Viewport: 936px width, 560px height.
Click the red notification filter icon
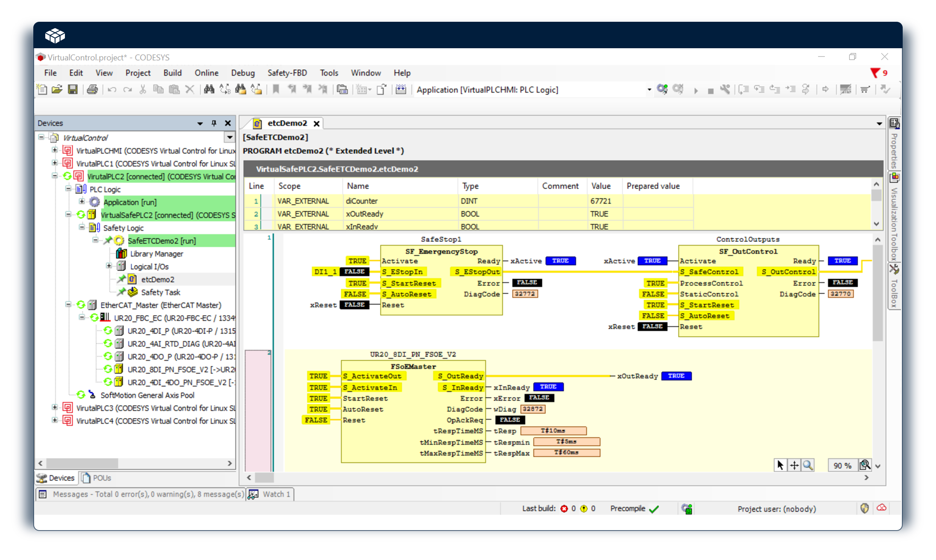point(875,73)
